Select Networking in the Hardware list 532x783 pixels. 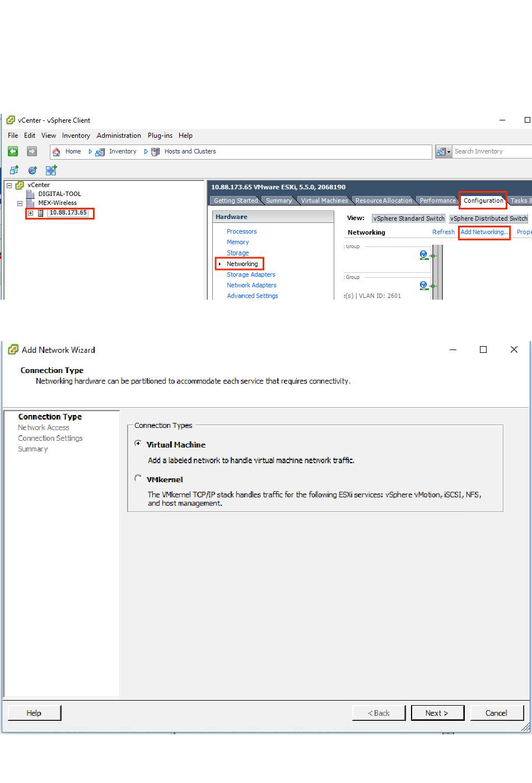242,264
